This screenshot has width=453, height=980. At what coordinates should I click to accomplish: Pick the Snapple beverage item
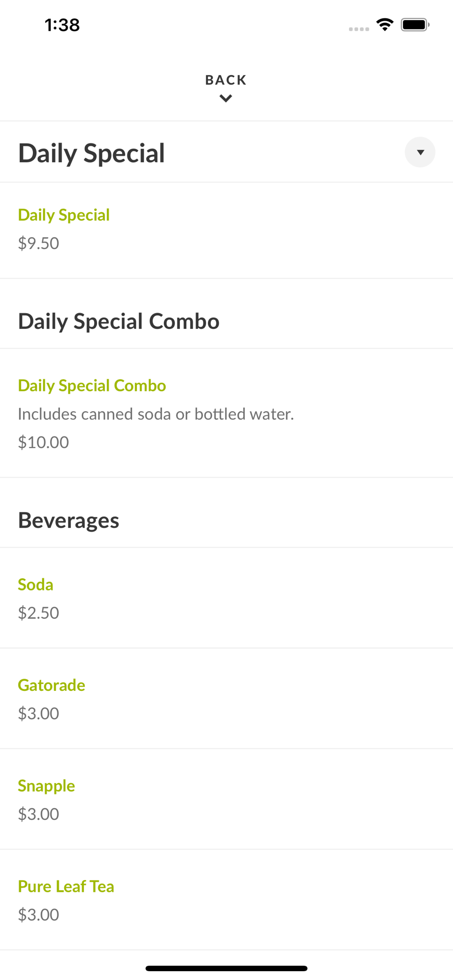coord(47,786)
